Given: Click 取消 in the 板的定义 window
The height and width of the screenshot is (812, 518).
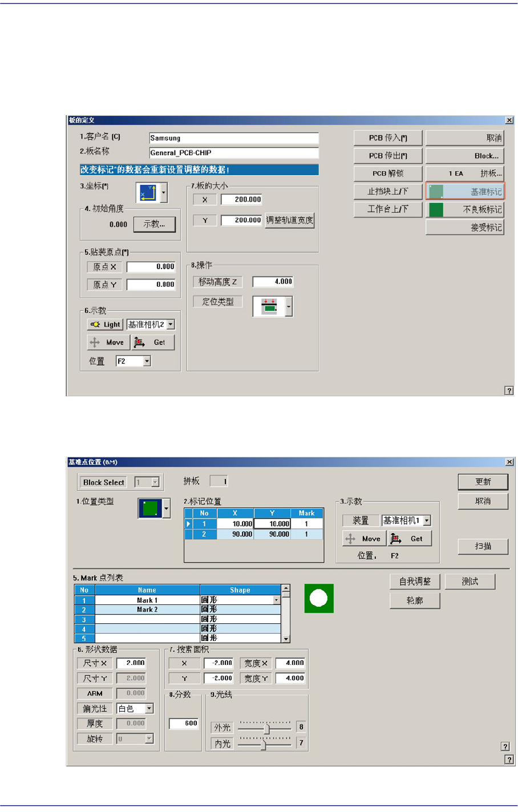Looking at the screenshot, I should (x=465, y=138).
